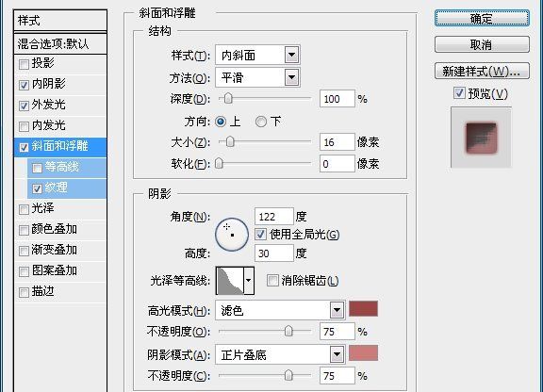The height and width of the screenshot is (392, 543).
Task: Click the shadow mode color swatch
Action: point(363,352)
